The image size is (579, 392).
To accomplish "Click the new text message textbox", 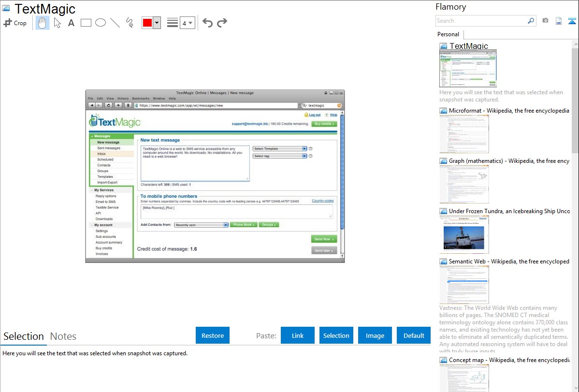I will (x=195, y=163).
